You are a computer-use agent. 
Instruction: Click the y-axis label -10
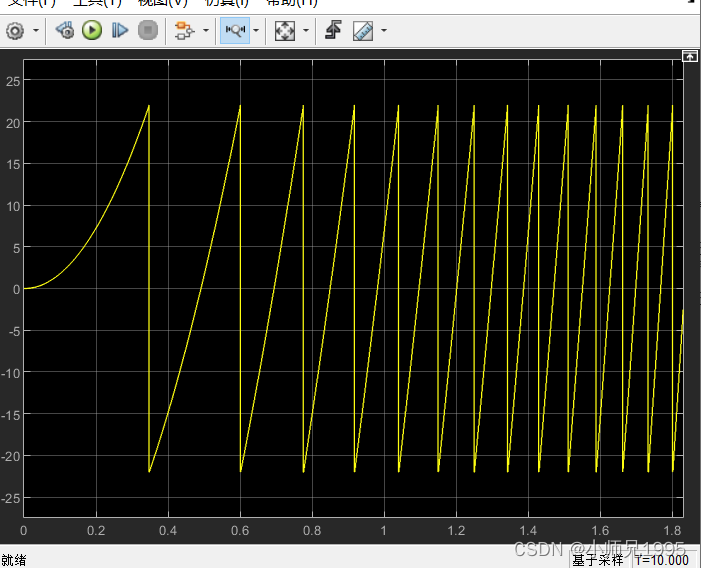[11, 373]
